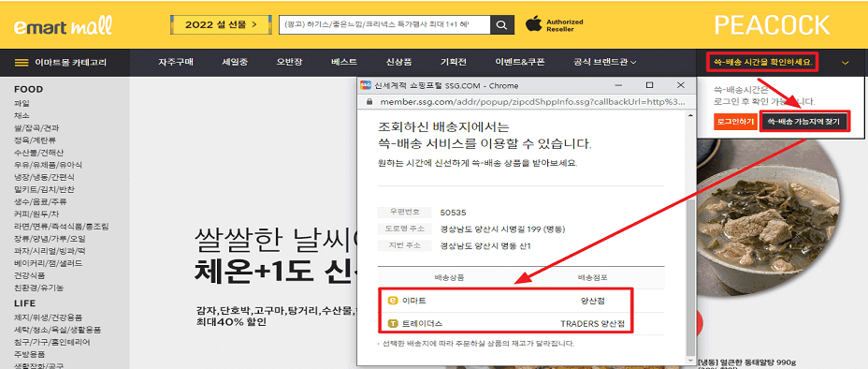This screenshot has height=369, width=868.
Task: Select the 수산물/건해산 category
Action: (38, 153)
